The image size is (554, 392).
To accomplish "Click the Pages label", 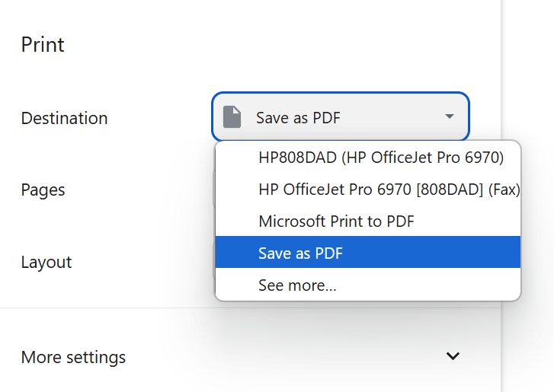I will coord(43,190).
